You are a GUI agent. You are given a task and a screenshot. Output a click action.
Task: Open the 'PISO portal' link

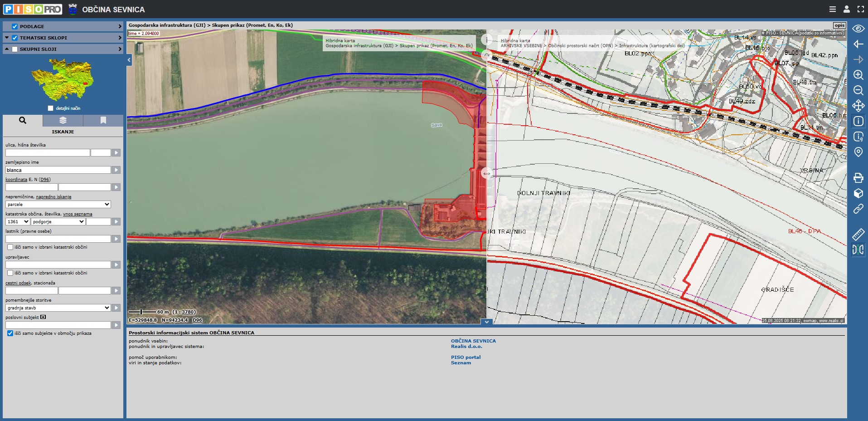[466, 357]
